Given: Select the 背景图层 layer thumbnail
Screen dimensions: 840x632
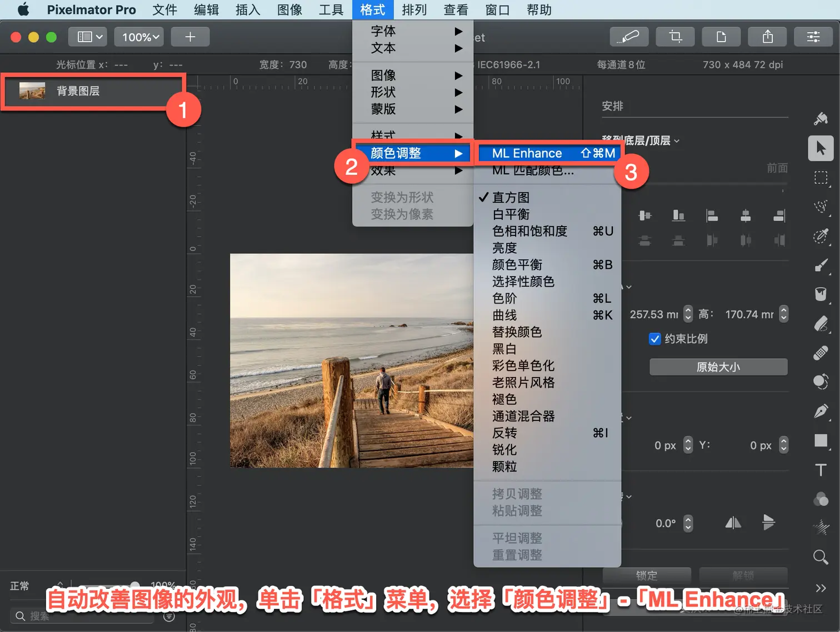Looking at the screenshot, I should (x=32, y=91).
